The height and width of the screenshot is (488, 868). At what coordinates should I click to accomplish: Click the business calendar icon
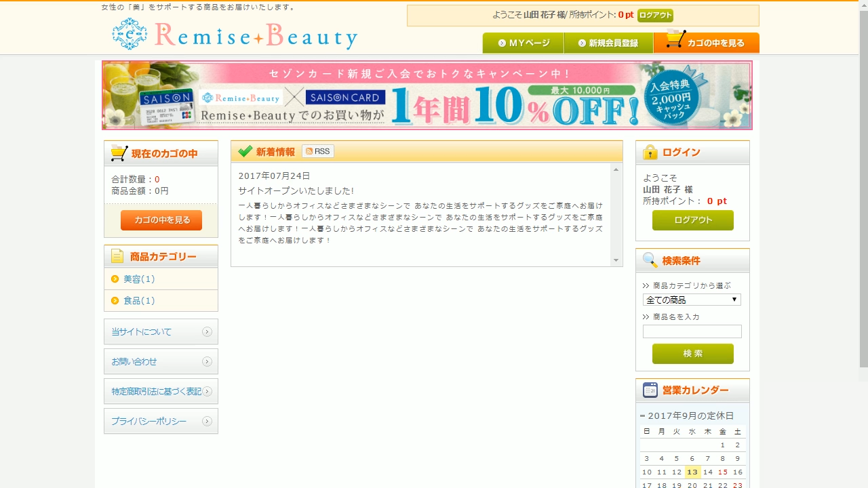pos(650,390)
